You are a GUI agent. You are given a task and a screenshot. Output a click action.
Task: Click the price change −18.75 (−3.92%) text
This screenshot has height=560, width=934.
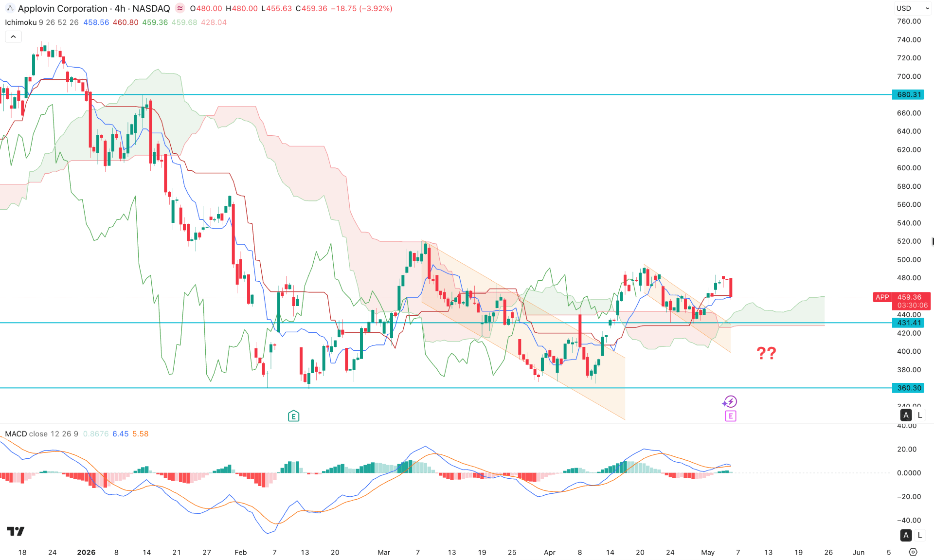pyautogui.click(x=361, y=8)
